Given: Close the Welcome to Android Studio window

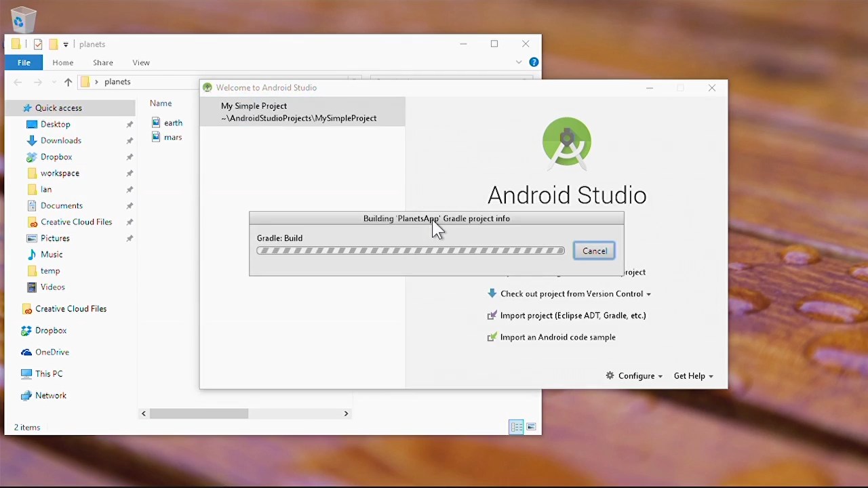Looking at the screenshot, I should pos(712,87).
